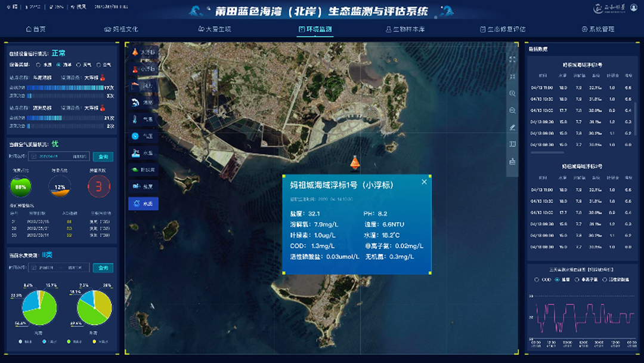The width and height of the screenshot is (644, 363).
Task: Click 查询 button under air quality section
Action: (103, 156)
